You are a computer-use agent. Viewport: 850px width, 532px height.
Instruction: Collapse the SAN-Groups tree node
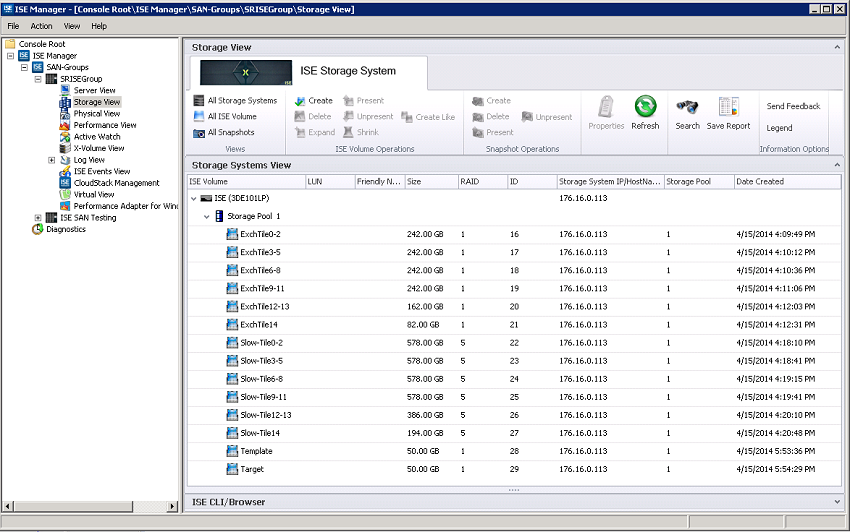coord(24,67)
